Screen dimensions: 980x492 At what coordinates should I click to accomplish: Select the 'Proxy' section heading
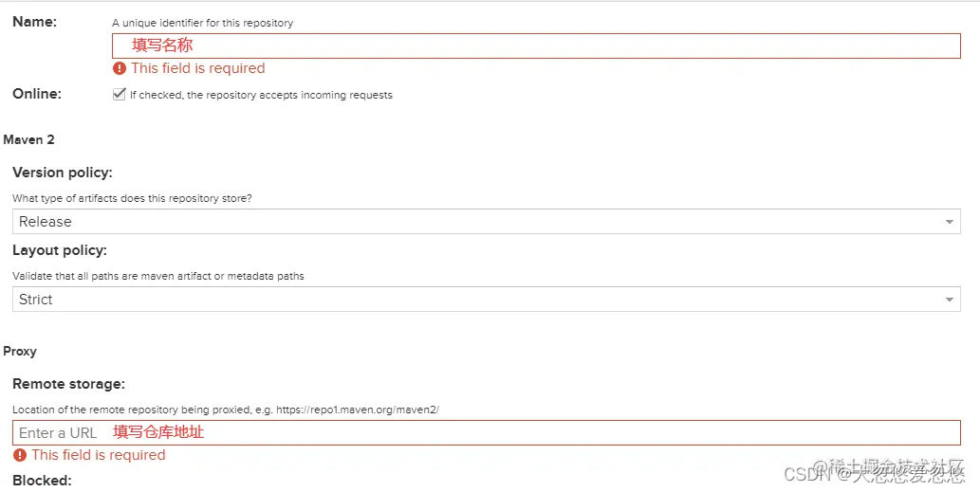point(20,351)
